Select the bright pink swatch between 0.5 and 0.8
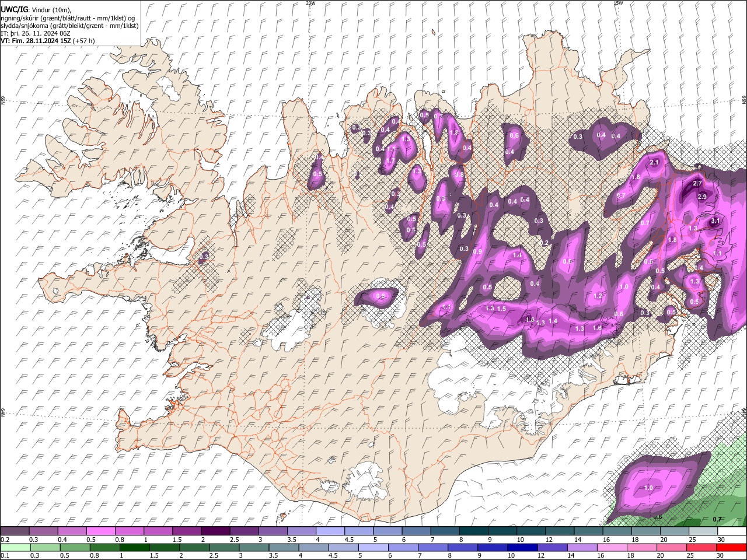 click(100, 531)
